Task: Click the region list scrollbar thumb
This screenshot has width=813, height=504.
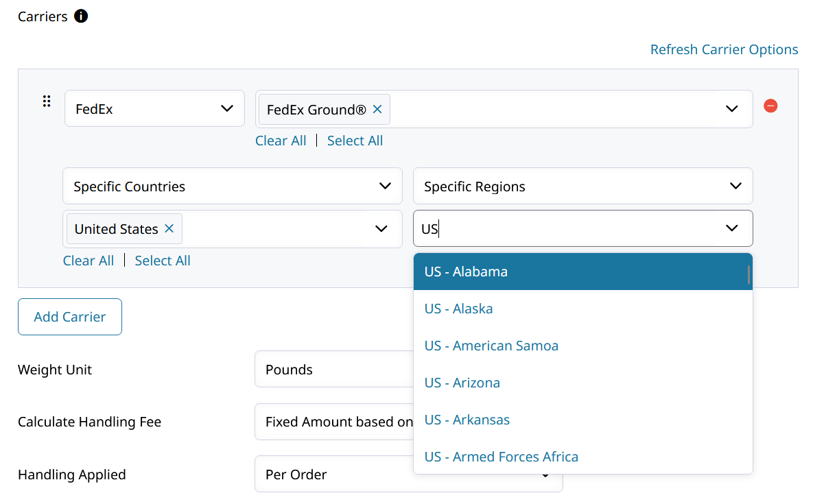Action: click(x=749, y=275)
